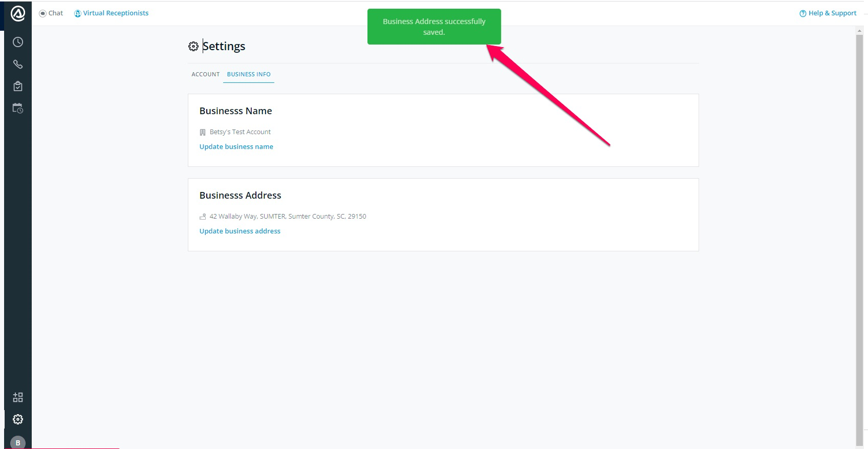Click Update business address link
868x449 pixels.
[x=240, y=231]
